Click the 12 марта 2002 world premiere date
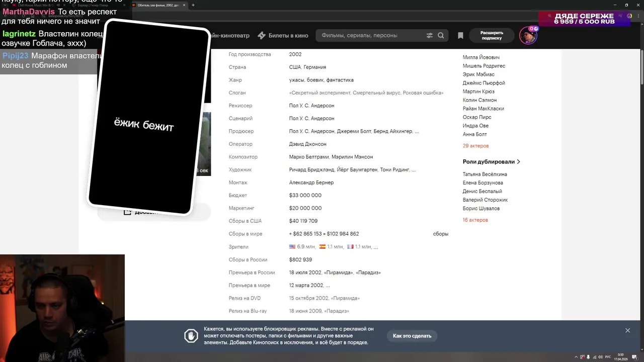This screenshot has height=362, width=644. (306, 286)
